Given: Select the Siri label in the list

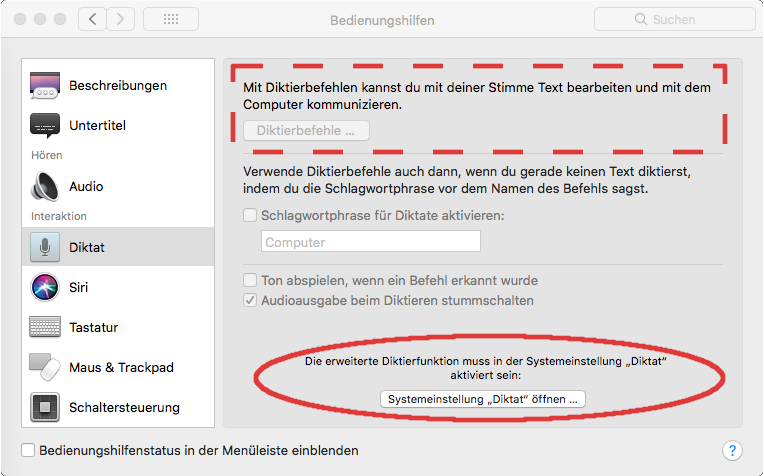Looking at the screenshot, I should click(78, 287).
